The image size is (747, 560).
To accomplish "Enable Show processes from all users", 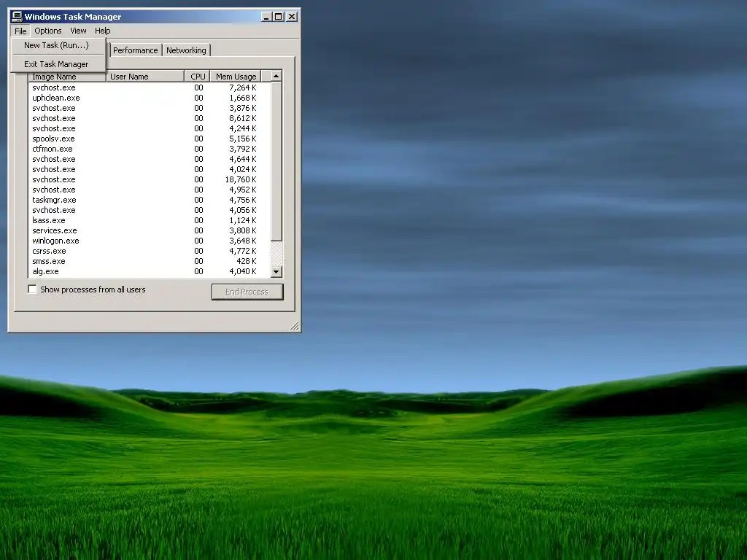I will [x=32, y=289].
